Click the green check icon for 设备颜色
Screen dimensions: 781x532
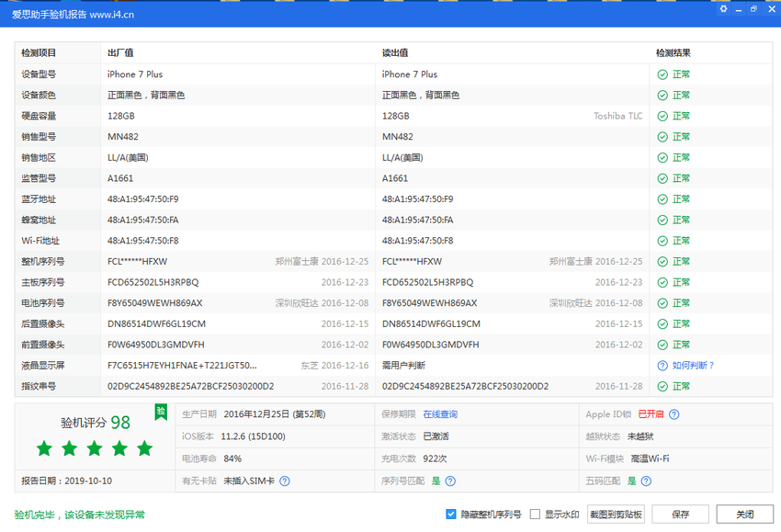tap(662, 96)
